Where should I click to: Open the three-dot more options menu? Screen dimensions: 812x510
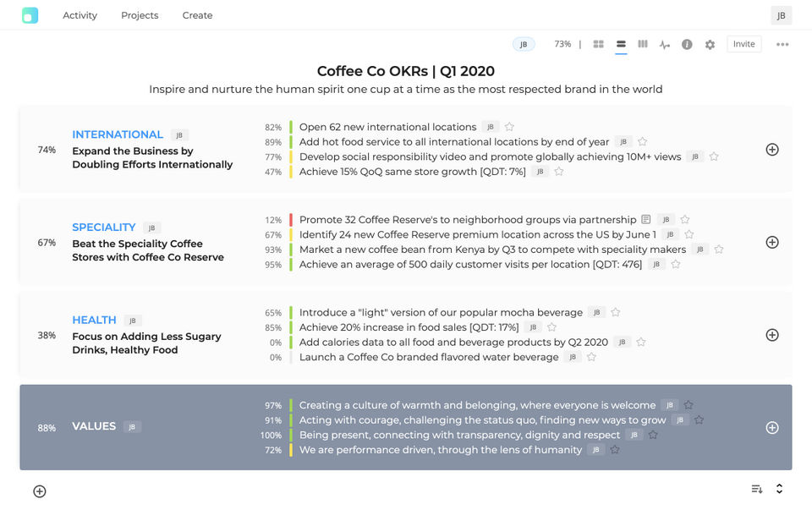coord(782,44)
